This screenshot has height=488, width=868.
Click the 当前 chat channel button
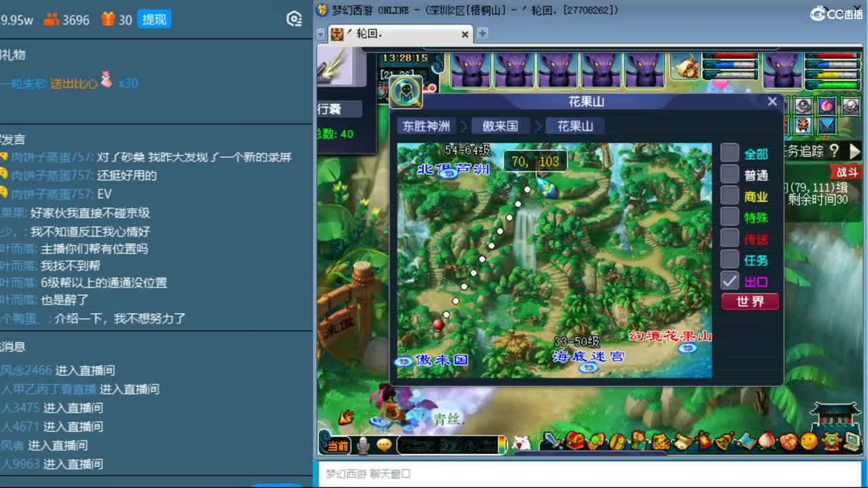tap(338, 445)
